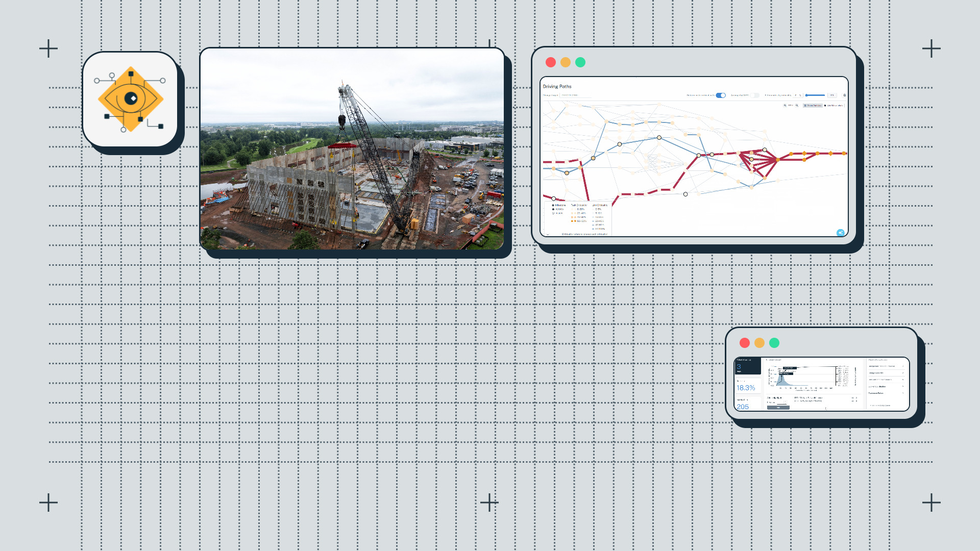Image resolution: width=980 pixels, height=551 pixels.
Task: Click the yellow dot on Driving Paths window
Action: click(x=566, y=62)
